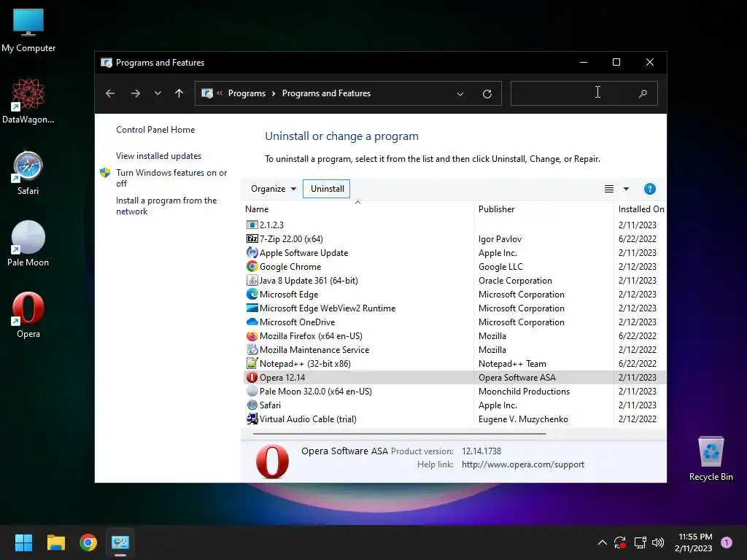The width and height of the screenshot is (747, 560).
Task: Select the Safari desktop shortcut
Action: 28,173
